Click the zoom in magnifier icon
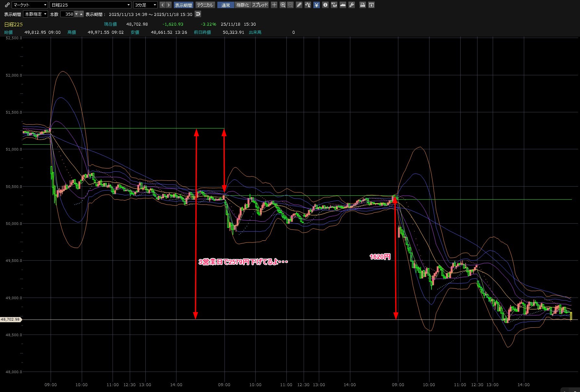This screenshot has height=392, width=580. coord(283,5)
